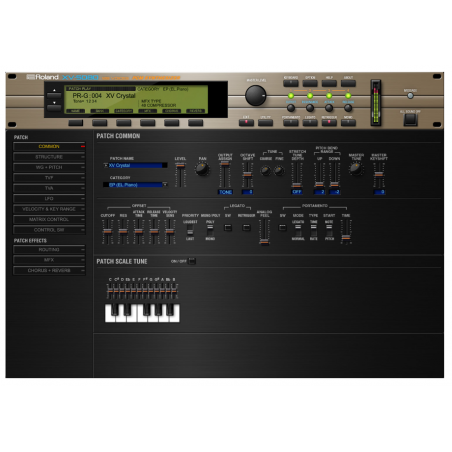The width and height of the screenshot is (452, 452).
Task: Open the Structure patch tab
Action: tap(49, 157)
